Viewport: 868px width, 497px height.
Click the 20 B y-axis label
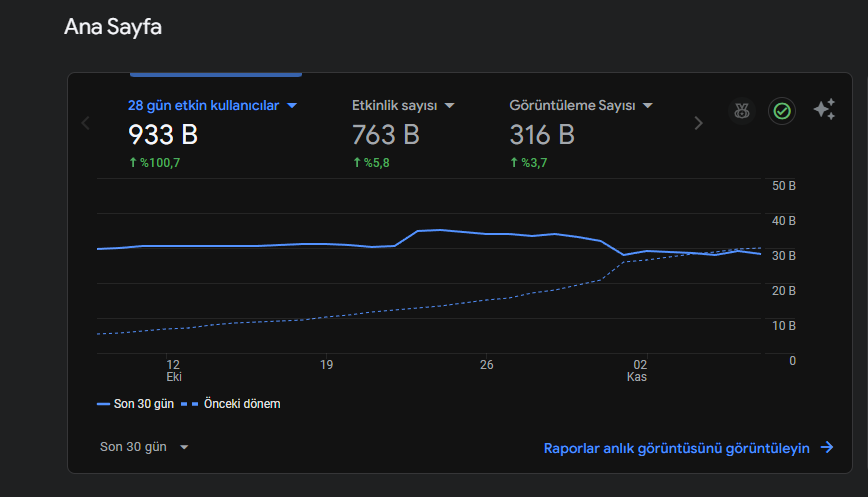coord(784,291)
